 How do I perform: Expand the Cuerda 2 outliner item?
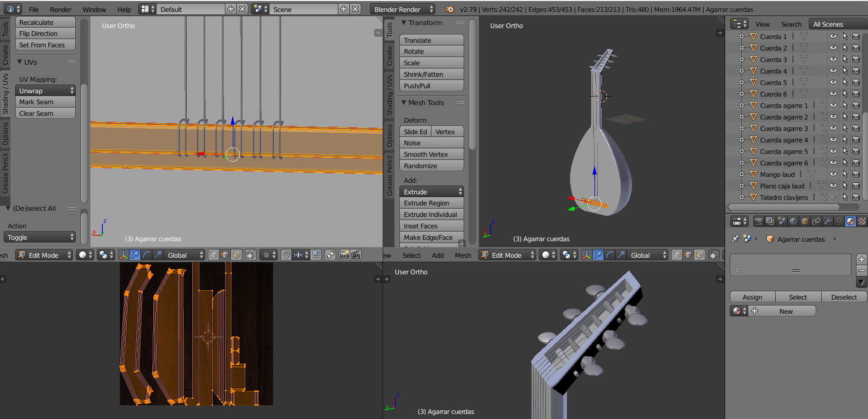pyautogui.click(x=741, y=48)
